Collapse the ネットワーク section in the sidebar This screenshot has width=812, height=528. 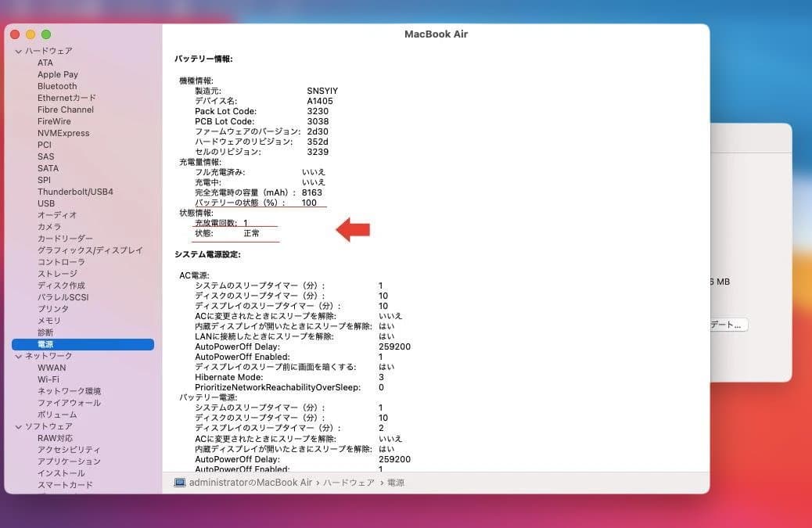pyautogui.click(x=18, y=356)
